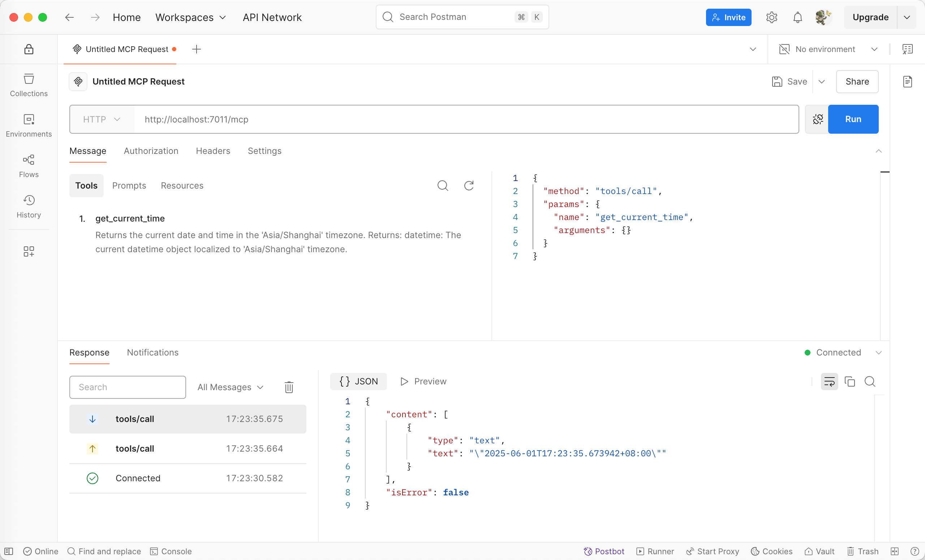Open a new tab with the plus

[x=196, y=49]
